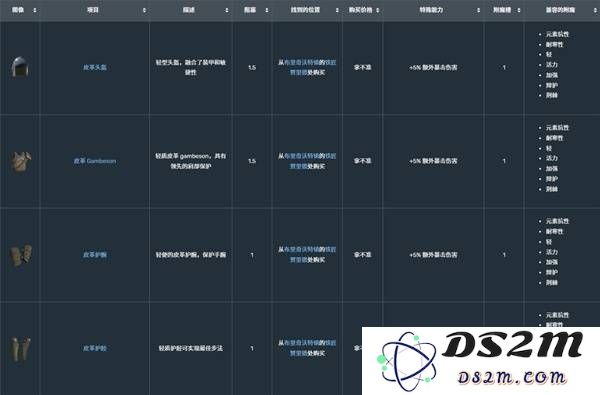The height and width of the screenshot is (395, 600).
Task: Click +5% 额外暴击伤害 in the Gambeson row
Action: click(x=433, y=161)
